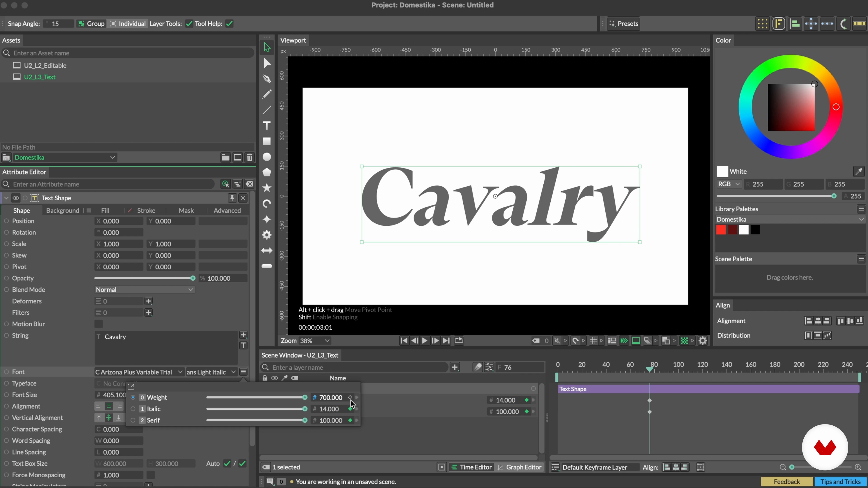The width and height of the screenshot is (868, 488).
Task: Switch to the Stroke tab
Action: 146,211
